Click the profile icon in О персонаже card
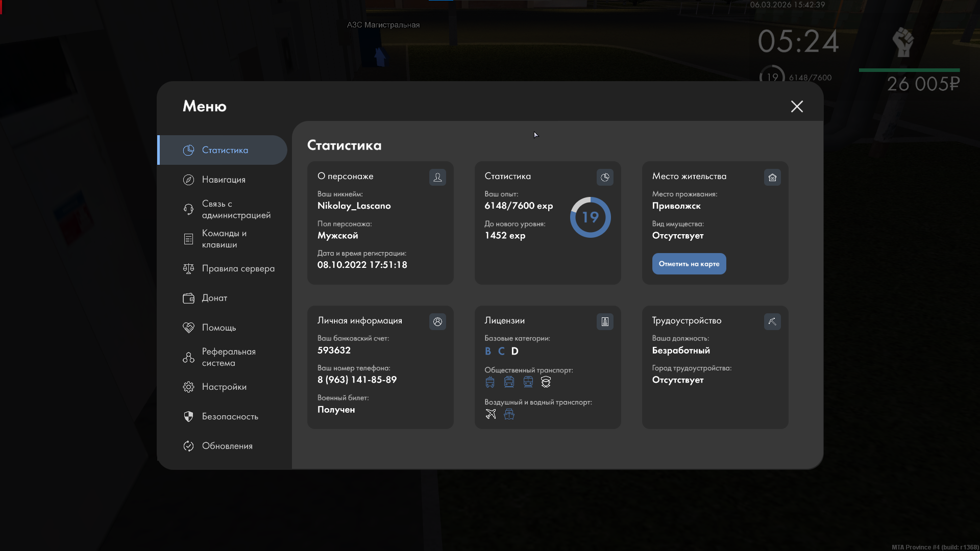The width and height of the screenshot is (980, 551). [x=437, y=177]
